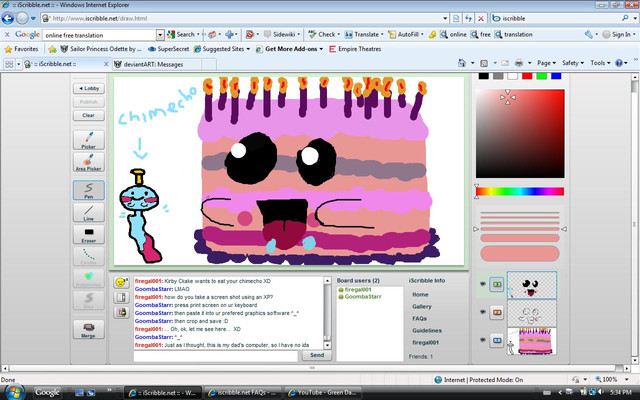Select the Picker tool
The width and height of the screenshot is (640, 400).
[89, 139]
